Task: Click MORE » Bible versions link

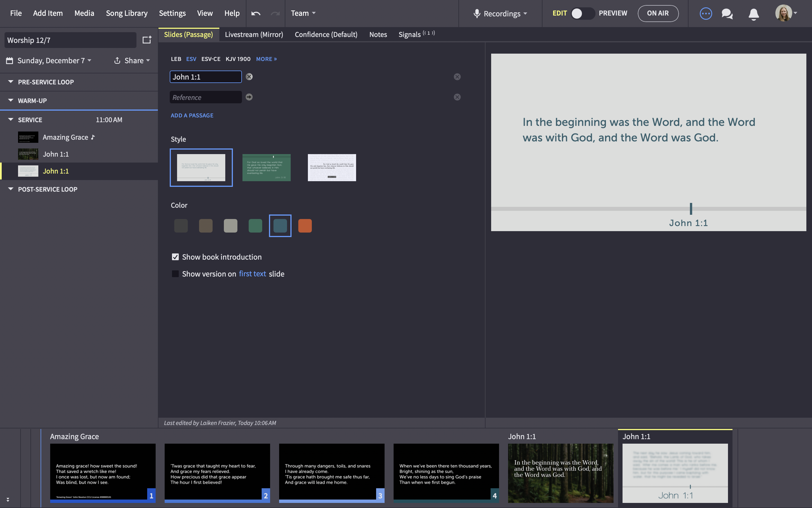Action: (x=266, y=59)
